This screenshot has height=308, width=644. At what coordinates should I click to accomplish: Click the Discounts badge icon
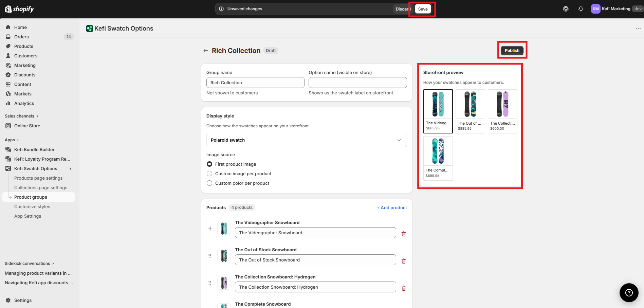click(8, 75)
